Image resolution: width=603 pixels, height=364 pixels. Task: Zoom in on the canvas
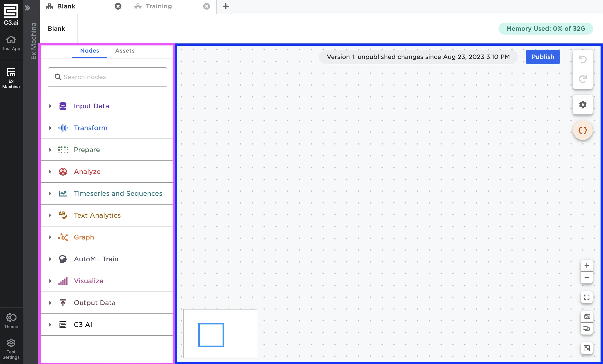pos(587,266)
